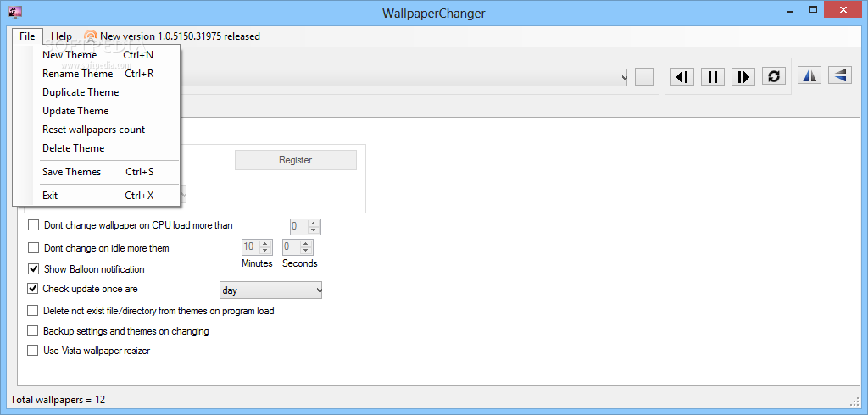The image size is (868, 415).
Task: Choose New Theme from File menu
Action: click(x=97, y=55)
